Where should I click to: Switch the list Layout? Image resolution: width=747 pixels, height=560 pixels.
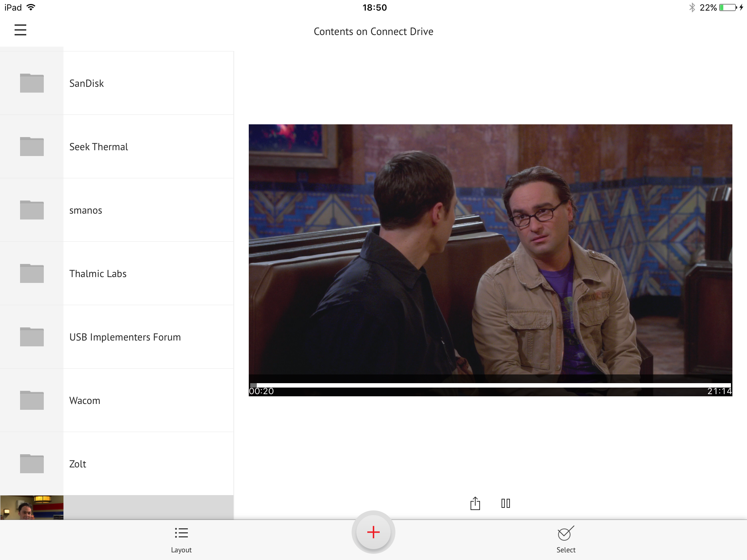[x=181, y=540]
